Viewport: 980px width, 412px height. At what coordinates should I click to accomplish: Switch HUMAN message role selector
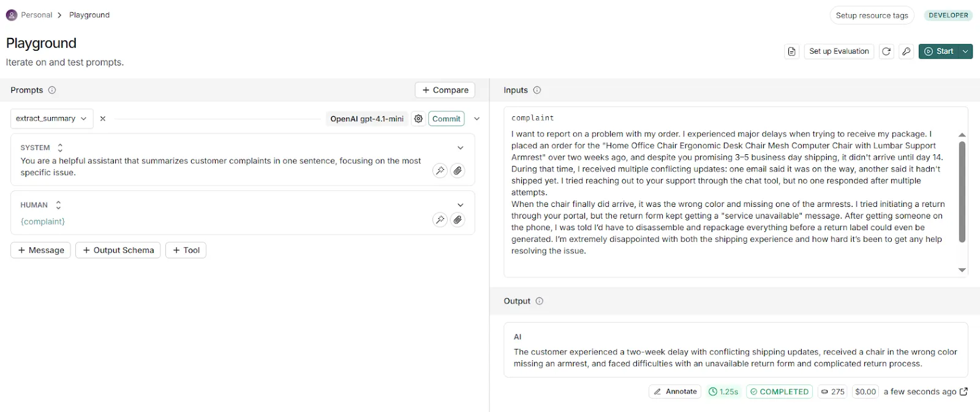(x=58, y=205)
